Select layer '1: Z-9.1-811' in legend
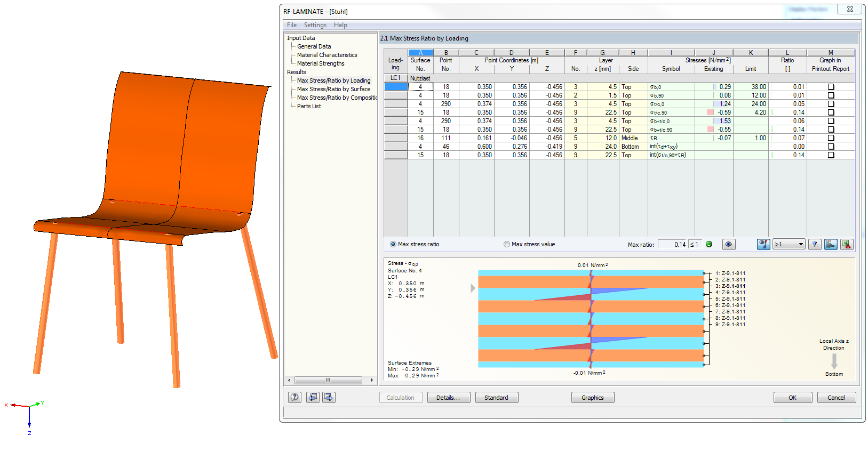Viewport: 868px width, 476px height. tap(730, 273)
